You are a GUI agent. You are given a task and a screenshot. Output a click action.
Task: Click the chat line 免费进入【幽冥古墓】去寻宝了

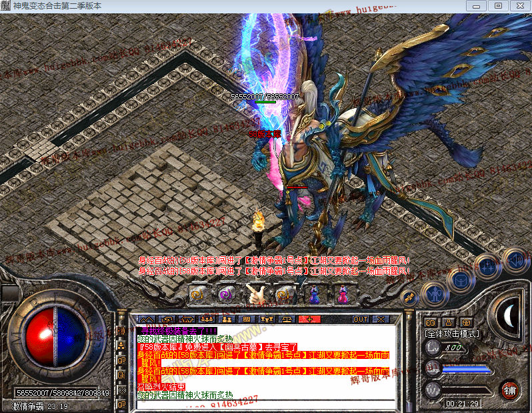pyautogui.click(x=217, y=347)
